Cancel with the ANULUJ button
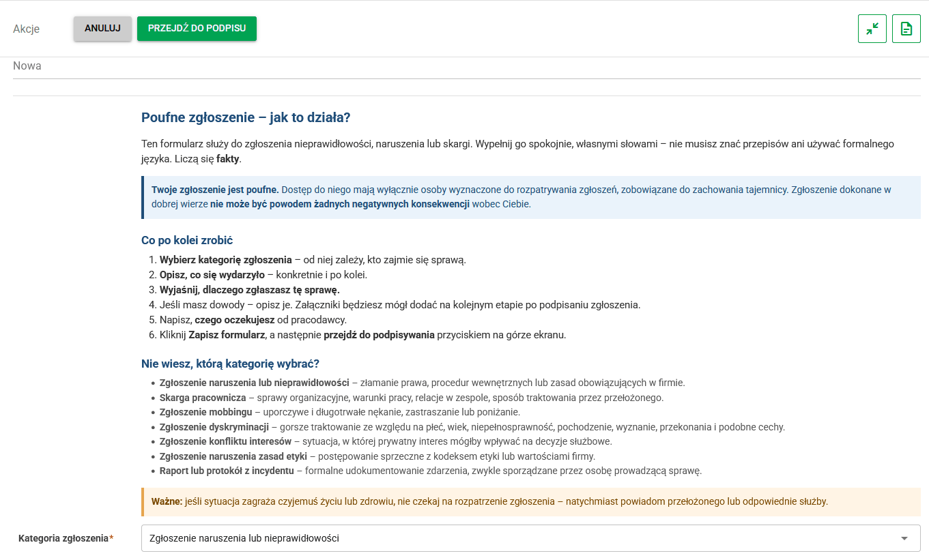 pos(102,29)
